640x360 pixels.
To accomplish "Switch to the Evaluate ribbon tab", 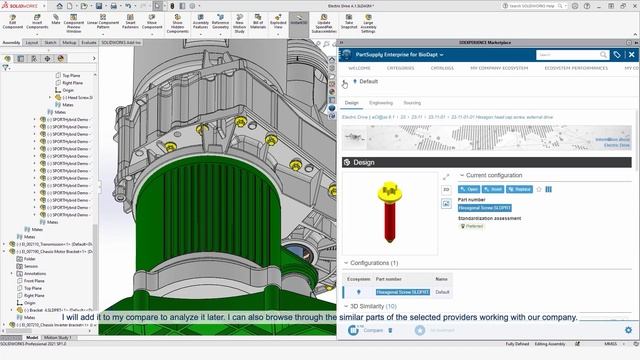I will [89, 42].
